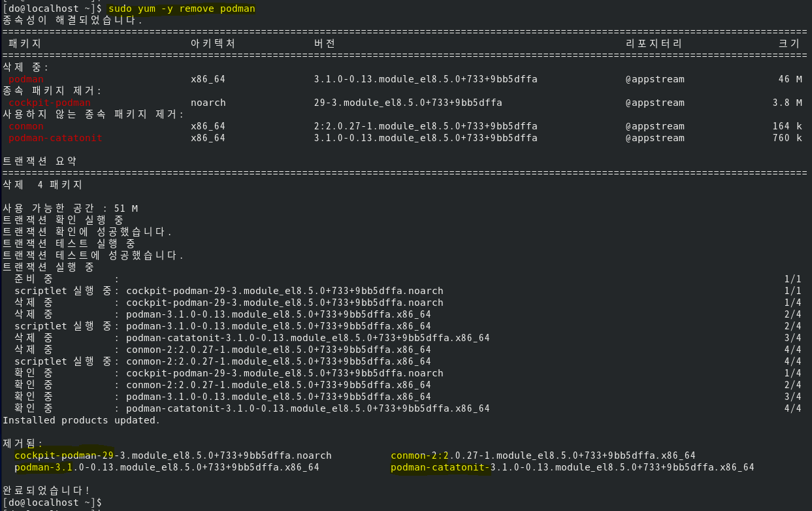
Task: Click the '아키텍처' column header
Action: pyautogui.click(x=213, y=44)
